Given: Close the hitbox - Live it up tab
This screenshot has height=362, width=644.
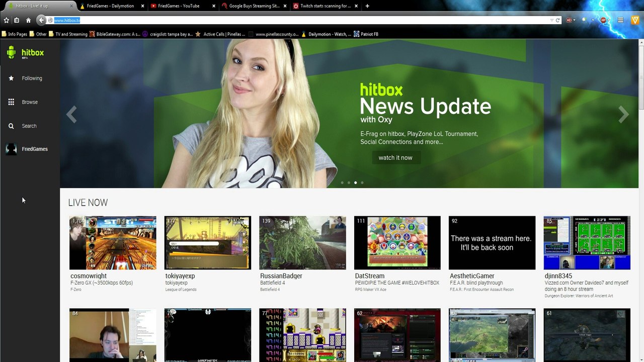Looking at the screenshot, I should (71, 6).
